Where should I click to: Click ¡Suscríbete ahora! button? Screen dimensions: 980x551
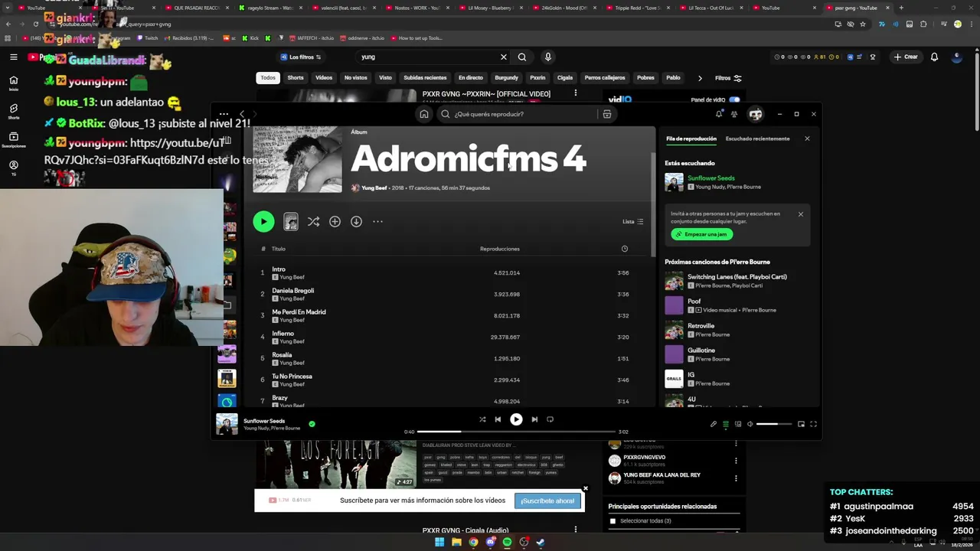click(x=547, y=500)
